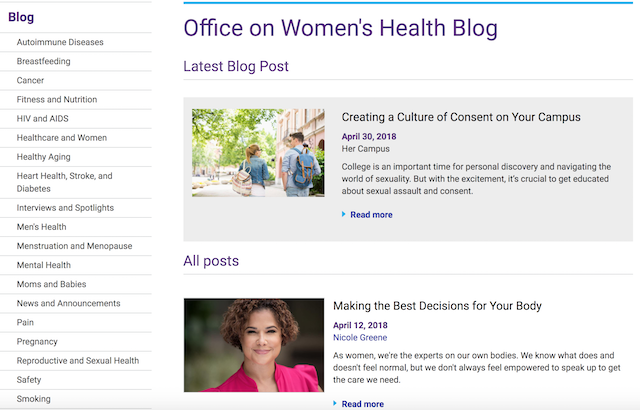Open the Pregnancy category
This screenshot has height=410, width=640.
pos(37,342)
